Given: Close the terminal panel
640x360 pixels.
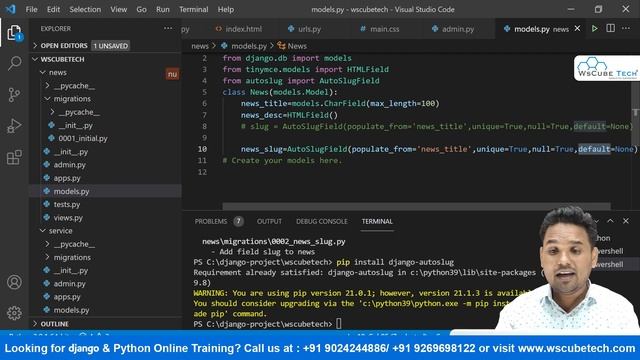Looking at the screenshot, I should (626, 221).
